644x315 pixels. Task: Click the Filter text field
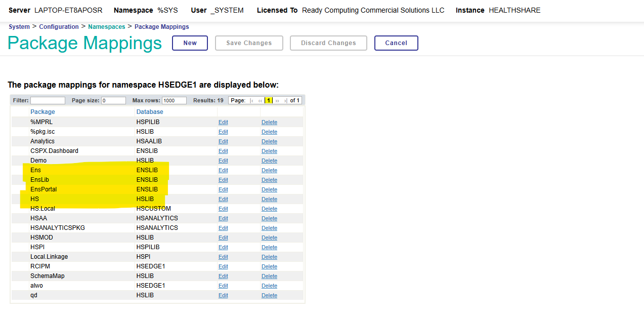(x=48, y=101)
